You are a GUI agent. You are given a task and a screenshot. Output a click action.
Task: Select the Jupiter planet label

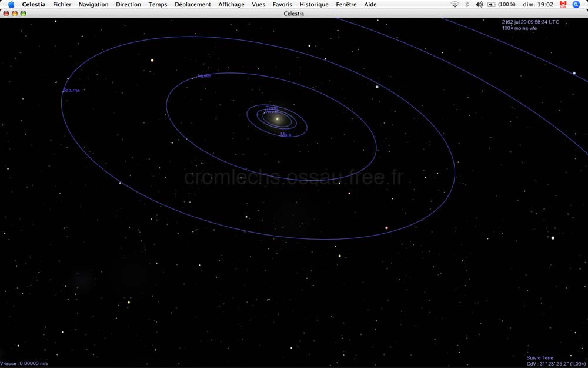coord(205,75)
